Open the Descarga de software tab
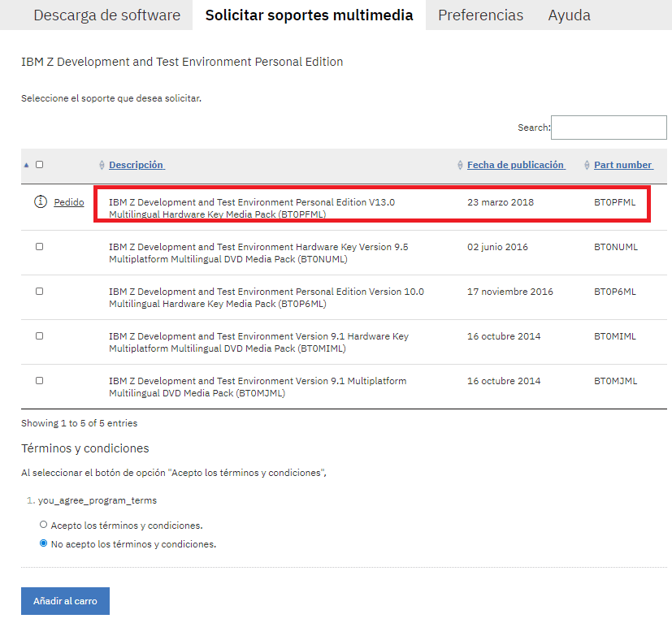Screen dimensions: 672x623 tap(106, 15)
